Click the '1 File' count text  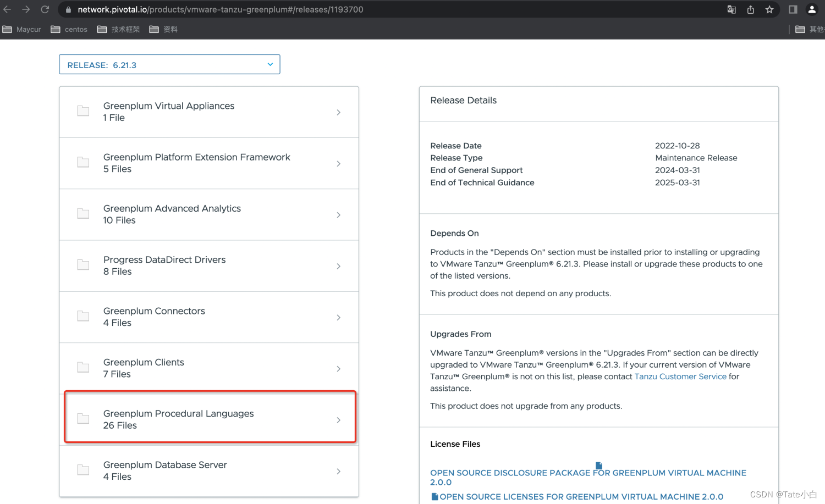tap(114, 118)
